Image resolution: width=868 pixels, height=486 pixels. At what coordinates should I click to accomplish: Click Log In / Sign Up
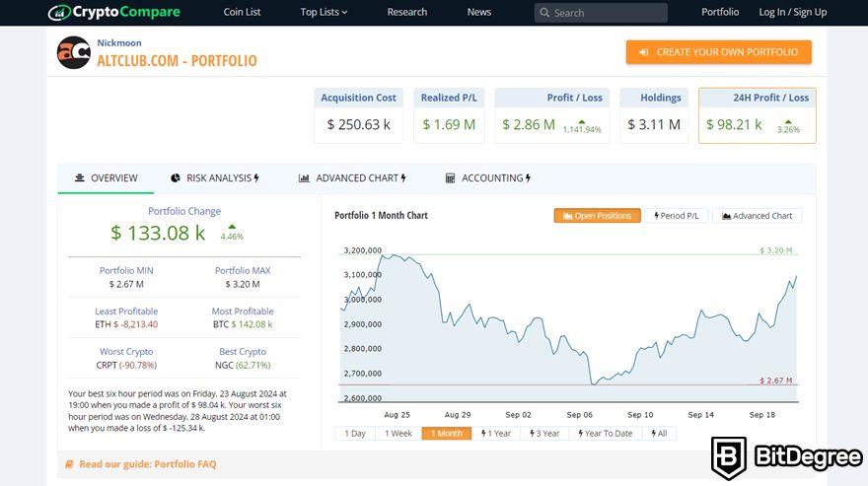[x=793, y=12]
